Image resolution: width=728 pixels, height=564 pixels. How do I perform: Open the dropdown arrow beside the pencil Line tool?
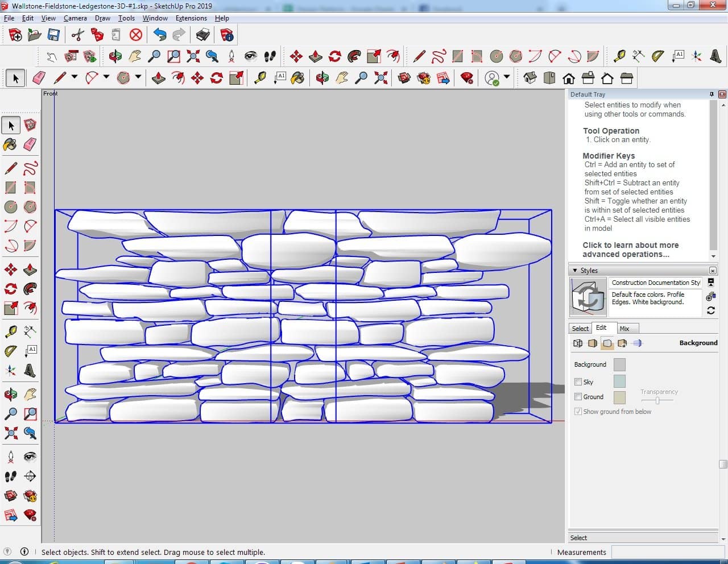point(75,77)
